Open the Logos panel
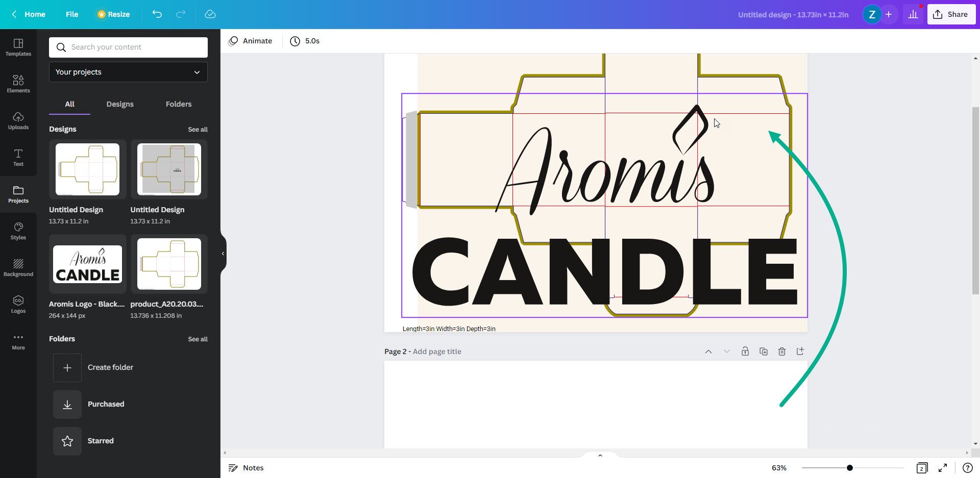Image resolution: width=980 pixels, height=478 pixels. tap(18, 304)
